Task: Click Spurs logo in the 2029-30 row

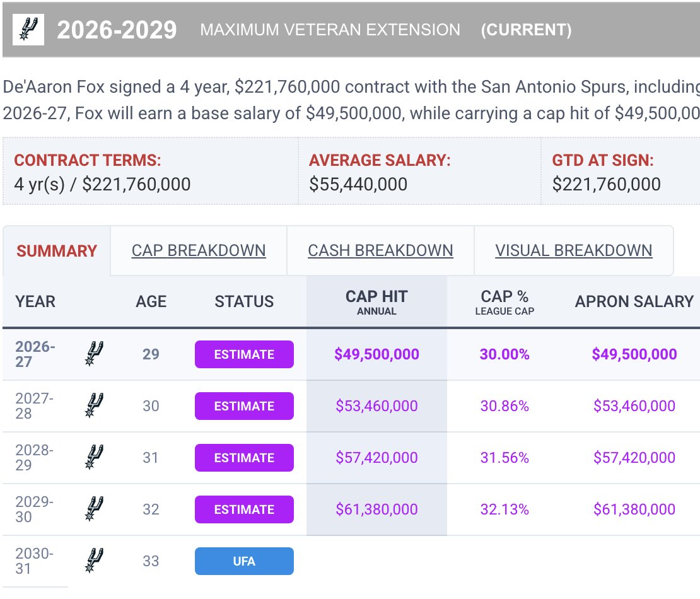Action: (94, 509)
